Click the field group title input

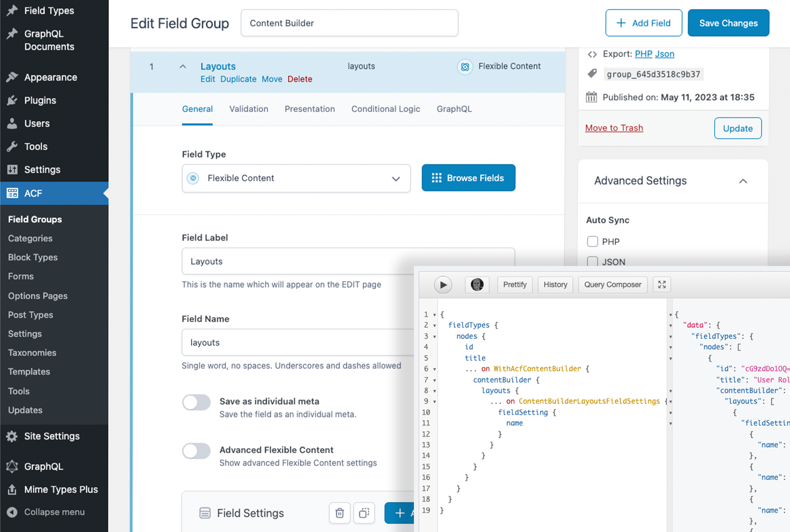point(349,23)
